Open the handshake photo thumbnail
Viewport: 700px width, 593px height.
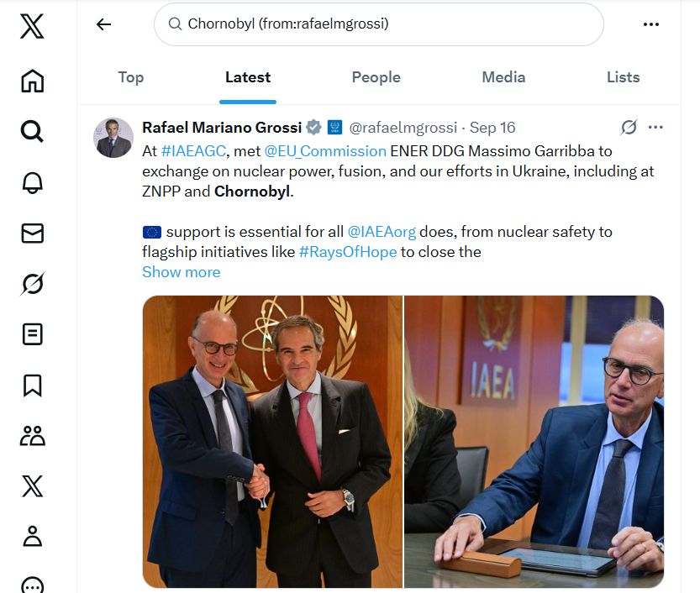272,441
